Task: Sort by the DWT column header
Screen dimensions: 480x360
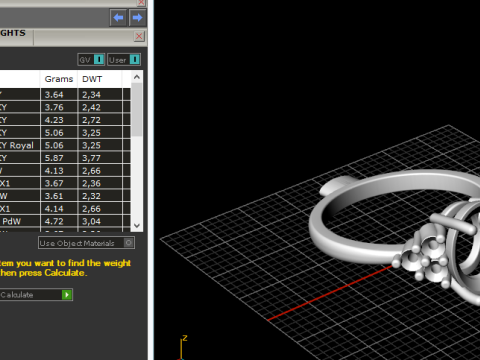Action: pos(99,79)
